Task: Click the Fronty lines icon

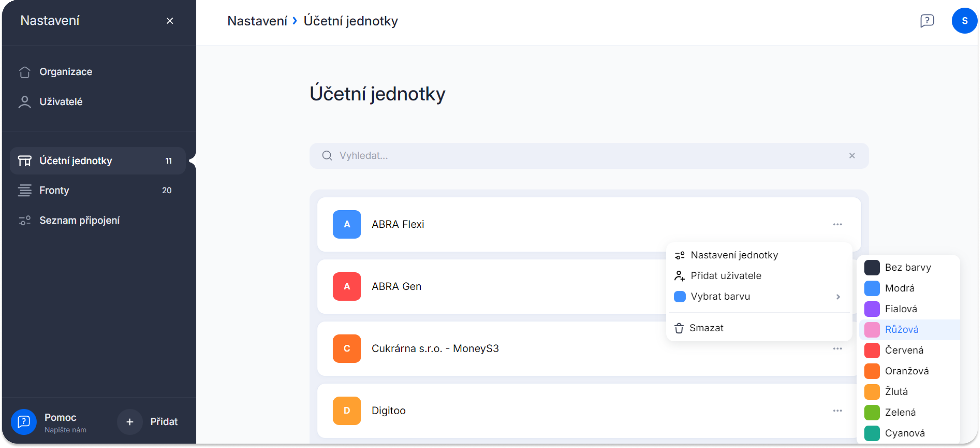Action: pyautogui.click(x=25, y=190)
